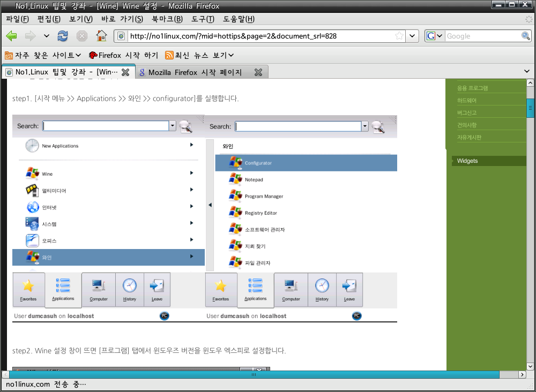This screenshot has height=392, width=536.
Task: Click the 멀티미디어 film icon
Action: pos(32,191)
